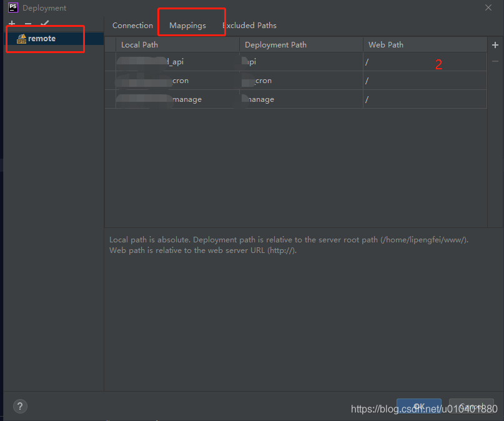Remove the selected deployment server
This screenshot has width=504, height=421.
click(27, 24)
